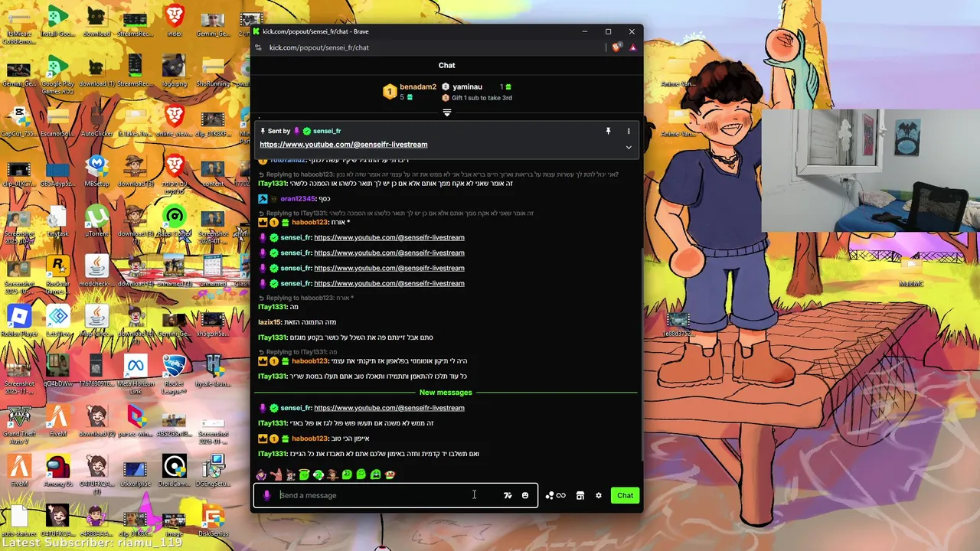This screenshot has width=980, height=551.
Task: Open Among Us desktop shortcut
Action: point(58,471)
